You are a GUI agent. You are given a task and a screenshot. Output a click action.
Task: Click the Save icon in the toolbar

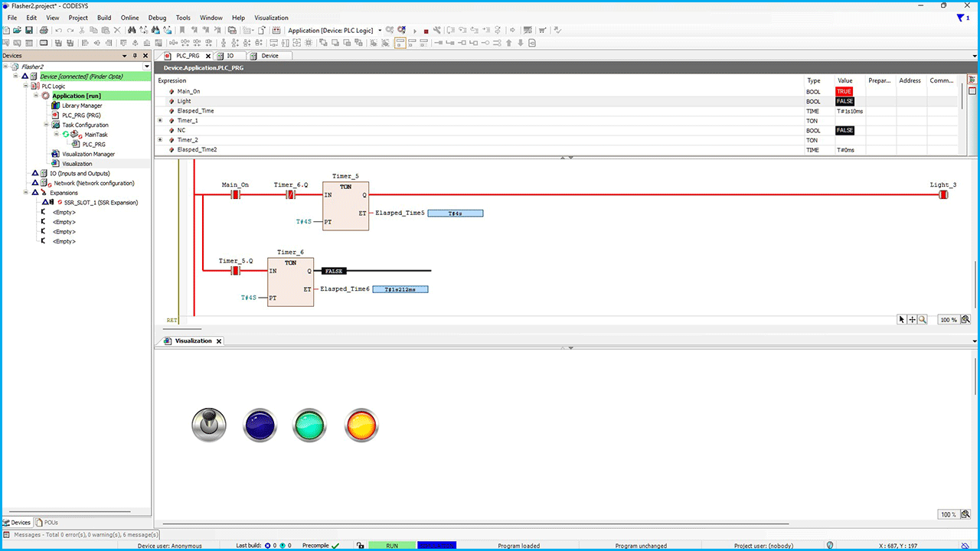[29, 31]
